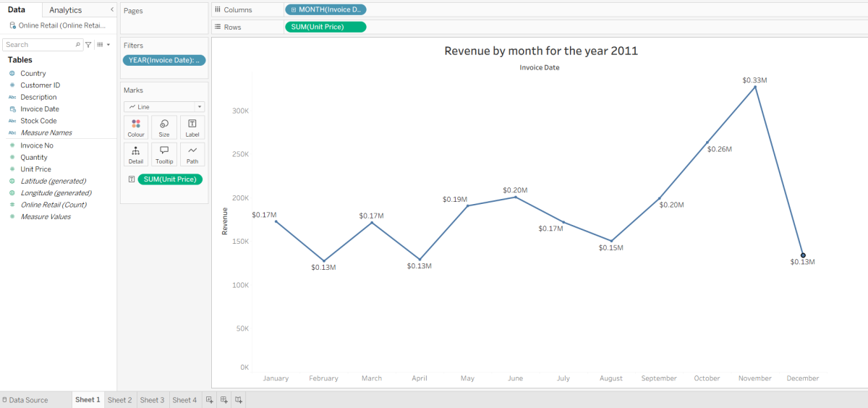The width and height of the screenshot is (868, 408).
Task: Open Tooltip editor in Marks card
Action: pos(164,154)
